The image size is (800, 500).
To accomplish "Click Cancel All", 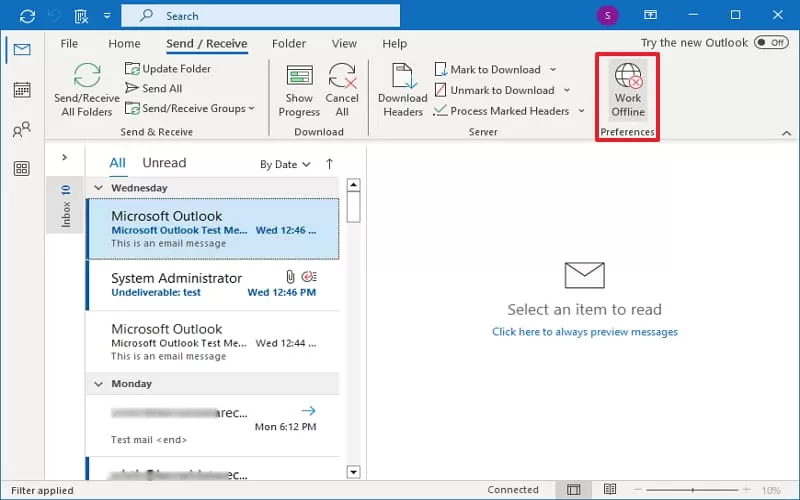I will [342, 90].
